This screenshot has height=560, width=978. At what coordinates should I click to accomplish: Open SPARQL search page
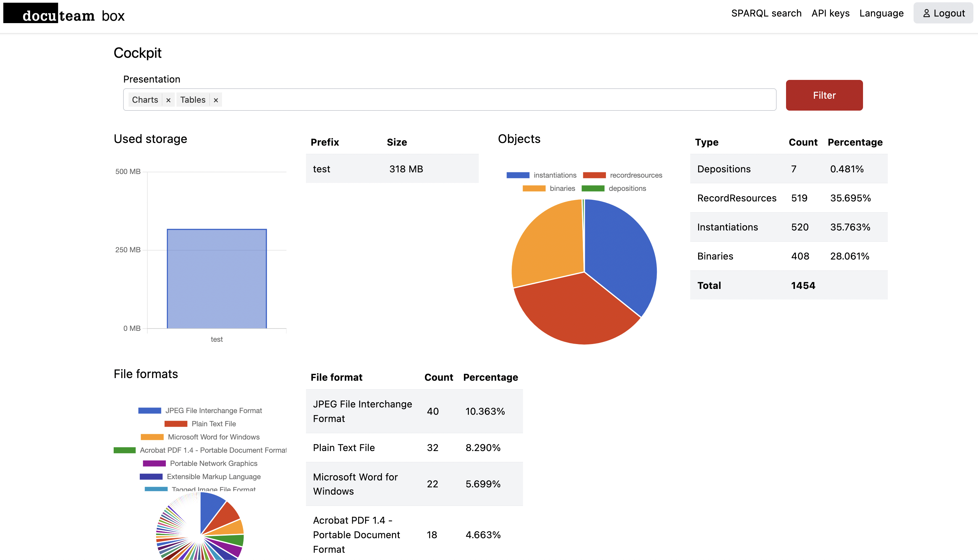(x=766, y=13)
